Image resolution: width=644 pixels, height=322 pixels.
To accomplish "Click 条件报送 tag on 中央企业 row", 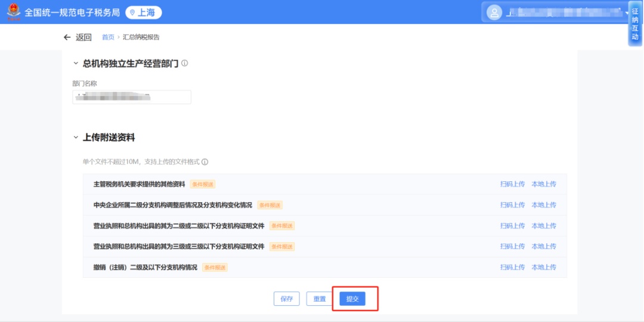I will (270, 205).
